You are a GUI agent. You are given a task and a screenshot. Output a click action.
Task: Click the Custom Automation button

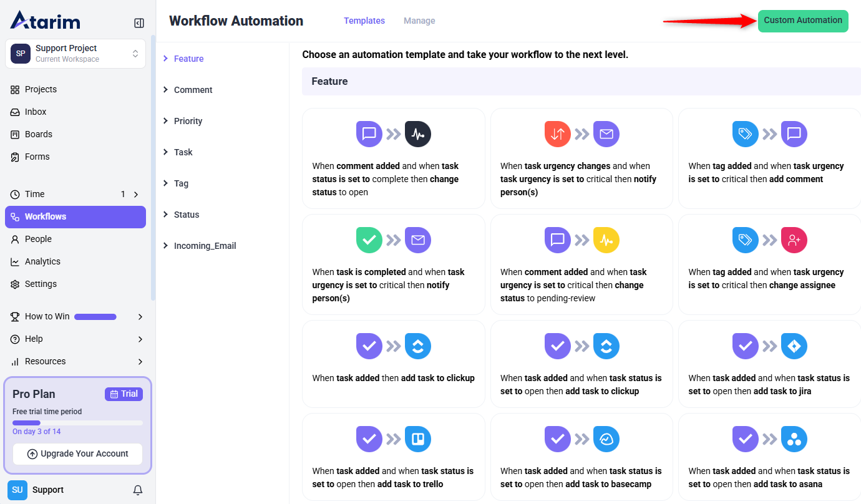click(x=802, y=21)
